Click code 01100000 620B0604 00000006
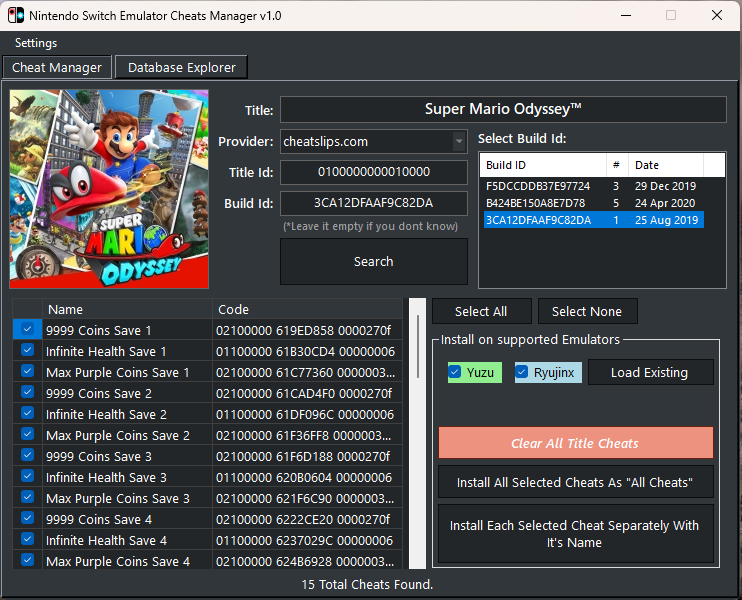 (x=308, y=477)
